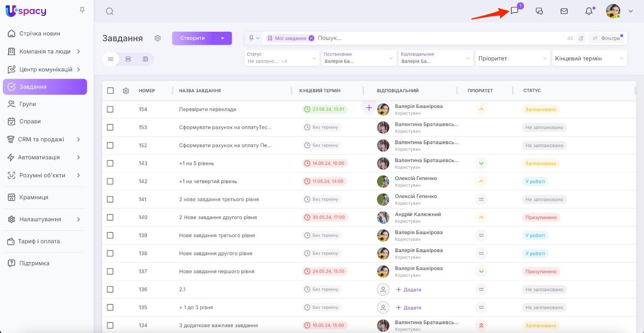Open the global search magnifier
Image resolution: width=644 pixels, height=333 pixels.
[109, 11]
